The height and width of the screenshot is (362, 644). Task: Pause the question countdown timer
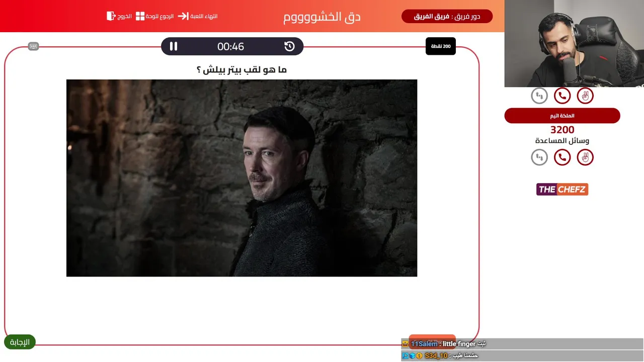[x=174, y=46]
